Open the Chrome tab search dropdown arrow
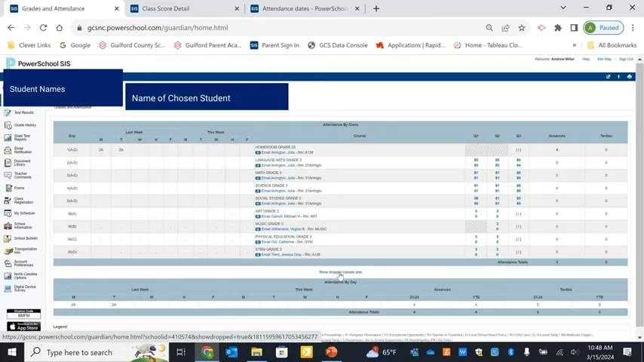644x362 pixels. [x=563, y=8]
